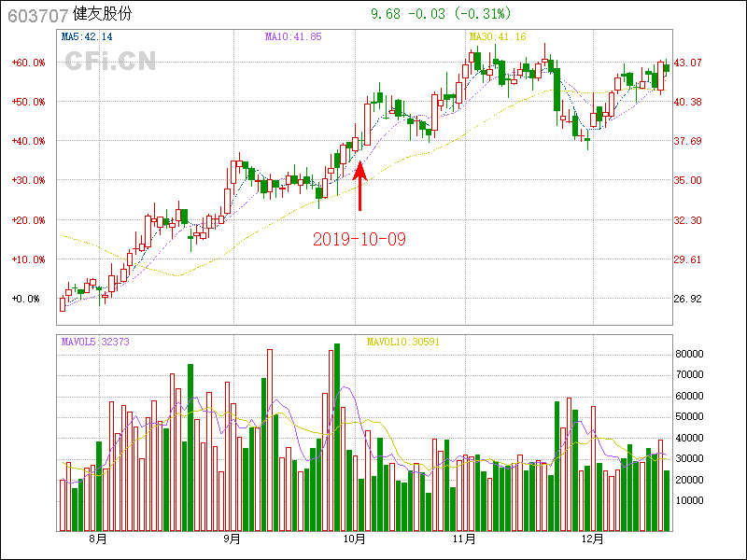Select the MA30:41.16 indicator label

pos(498,36)
